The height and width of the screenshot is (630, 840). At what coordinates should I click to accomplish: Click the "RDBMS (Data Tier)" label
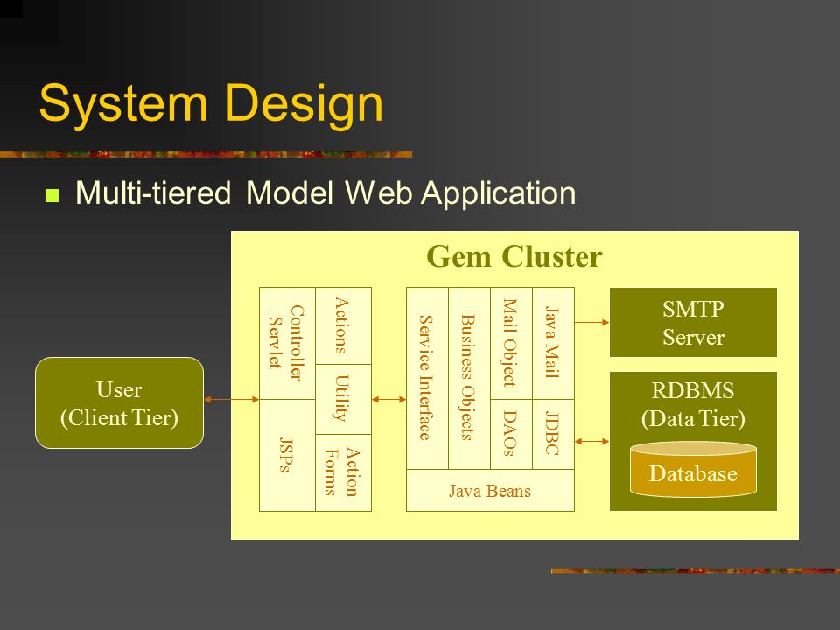(x=693, y=404)
